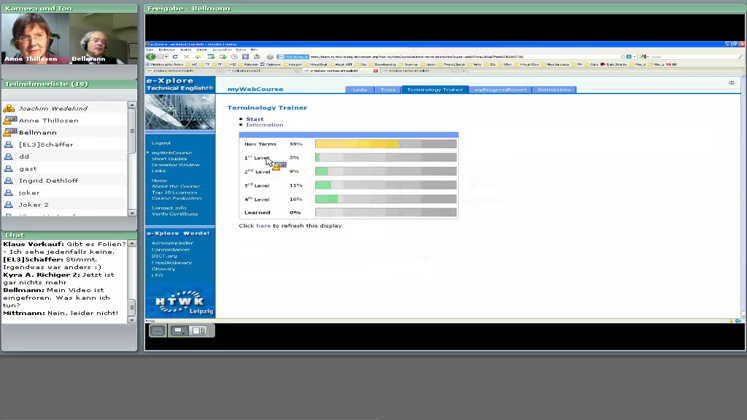
Task: Open the Information link
Action: tap(264, 125)
